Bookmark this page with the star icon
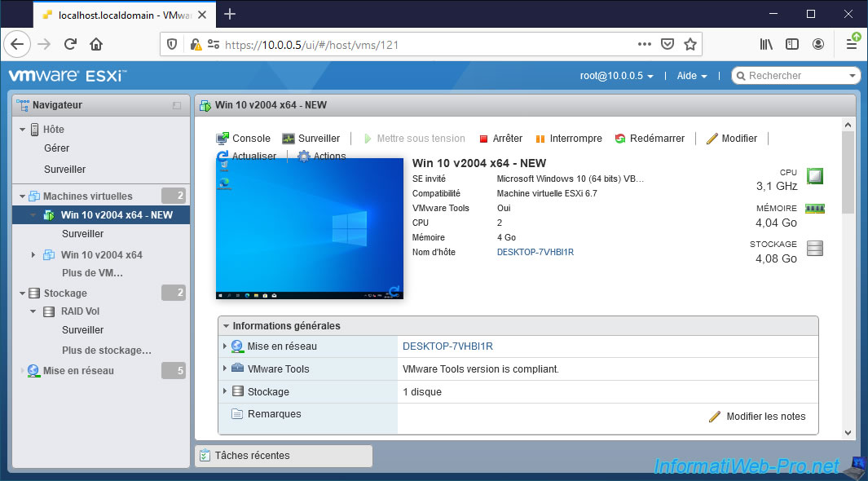The image size is (868, 481). click(x=690, y=44)
